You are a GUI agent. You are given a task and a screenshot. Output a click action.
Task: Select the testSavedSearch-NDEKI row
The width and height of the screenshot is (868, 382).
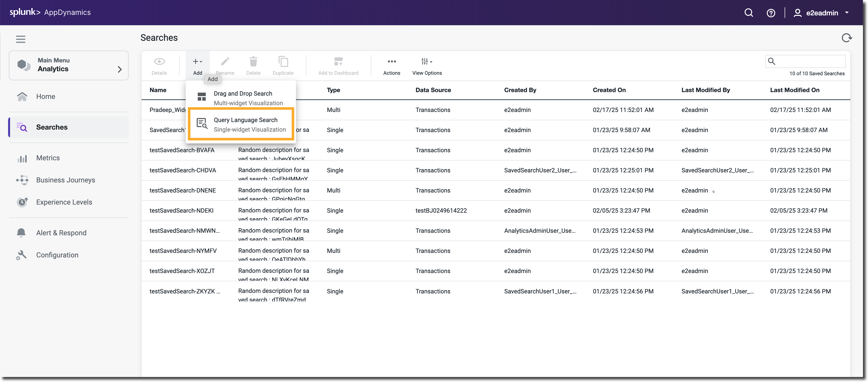click(496, 211)
